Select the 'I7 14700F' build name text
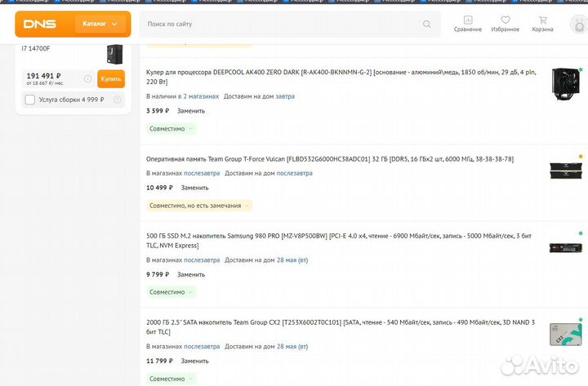 pyautogui.click(x=36, y=48)
